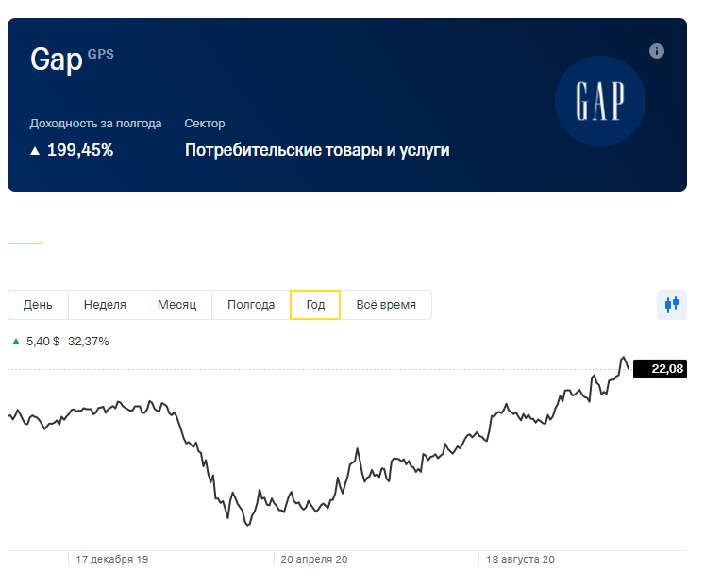Image resolution: width=704 pixels, height=588 pixels.
Task: Click the 20 апреля 20 axis marker
Action: pyautogui.click(x=314, y=560)
